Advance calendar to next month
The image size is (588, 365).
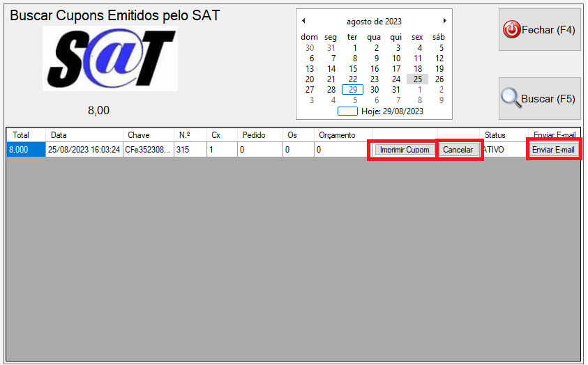tap(444, 21)
